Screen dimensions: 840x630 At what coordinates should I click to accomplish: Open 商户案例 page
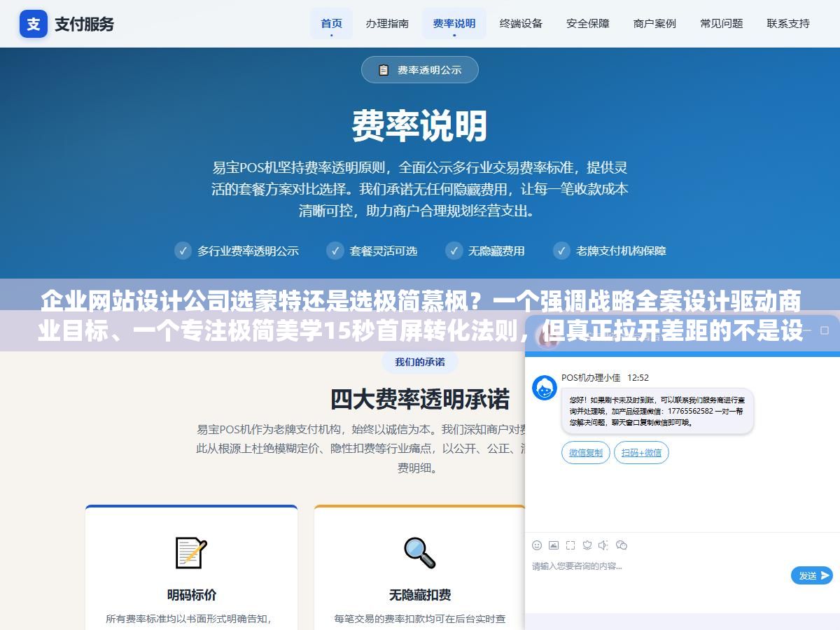pyautogui.click(x=654, y=23)
